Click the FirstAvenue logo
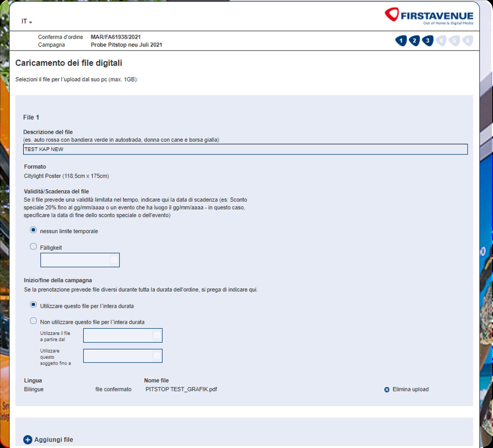 coord(429,16)
